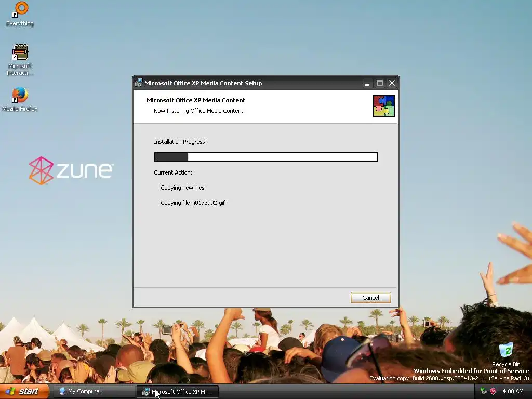Viewport: 532px width, 399px height.
Task: Click 'Now Installing Office Media Content' text
Action: point(198,111)
